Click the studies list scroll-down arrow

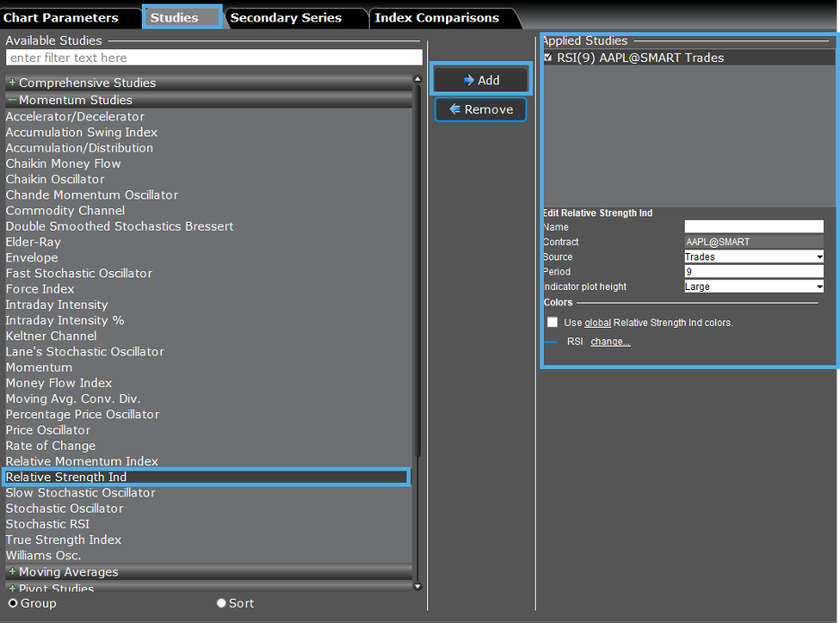tap(416, 586)
